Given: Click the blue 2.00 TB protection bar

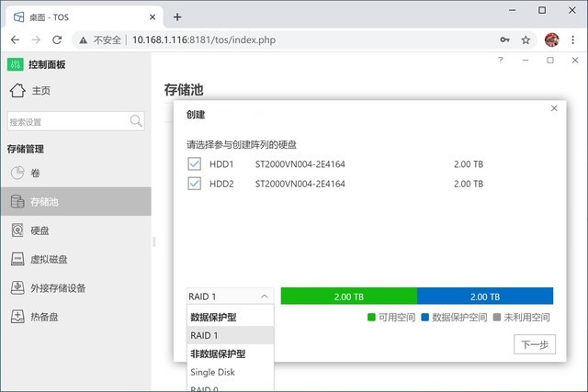Looking at the screenshot, I should point(485,296).
